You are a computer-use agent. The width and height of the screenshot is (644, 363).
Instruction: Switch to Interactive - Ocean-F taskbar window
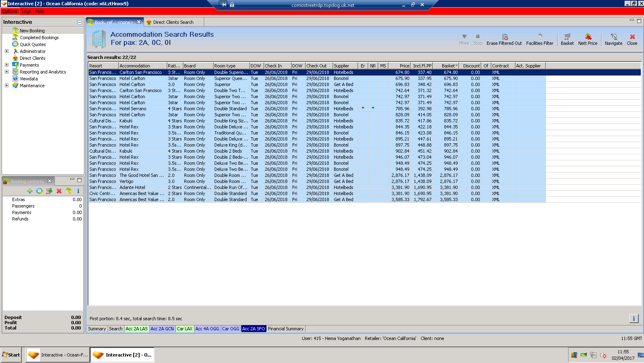[58, 355]
